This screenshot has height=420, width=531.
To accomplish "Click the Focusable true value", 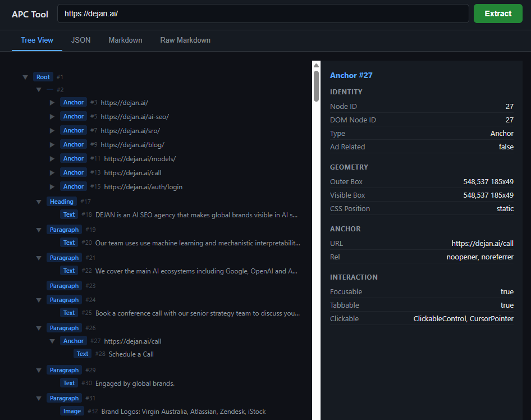I will (x=507, y=291).
